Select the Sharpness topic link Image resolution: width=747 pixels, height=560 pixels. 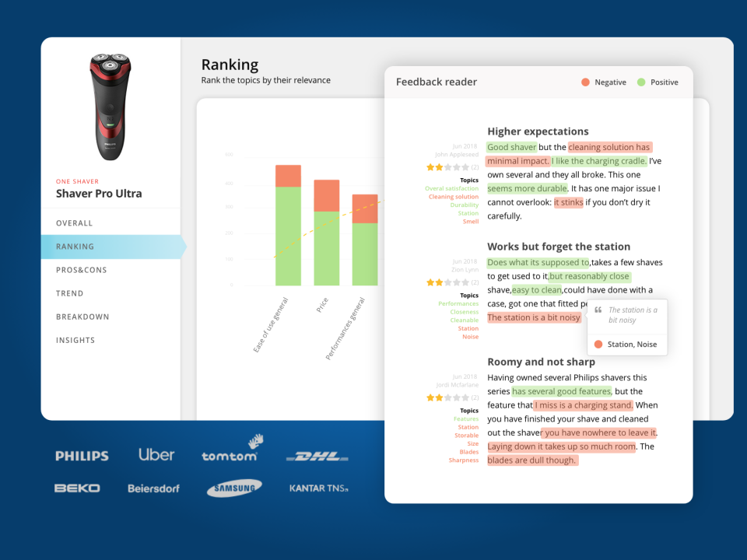coord(463,460)
